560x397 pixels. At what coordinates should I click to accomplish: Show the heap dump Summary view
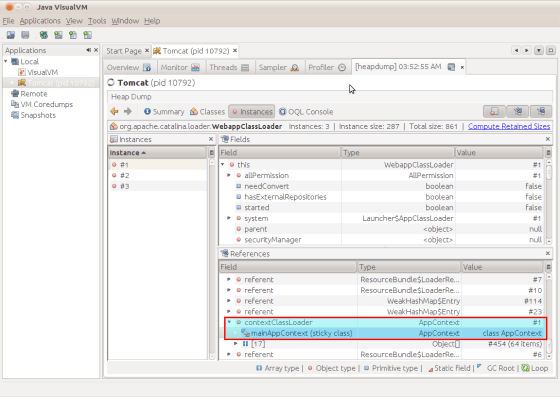tap(164, 112)
